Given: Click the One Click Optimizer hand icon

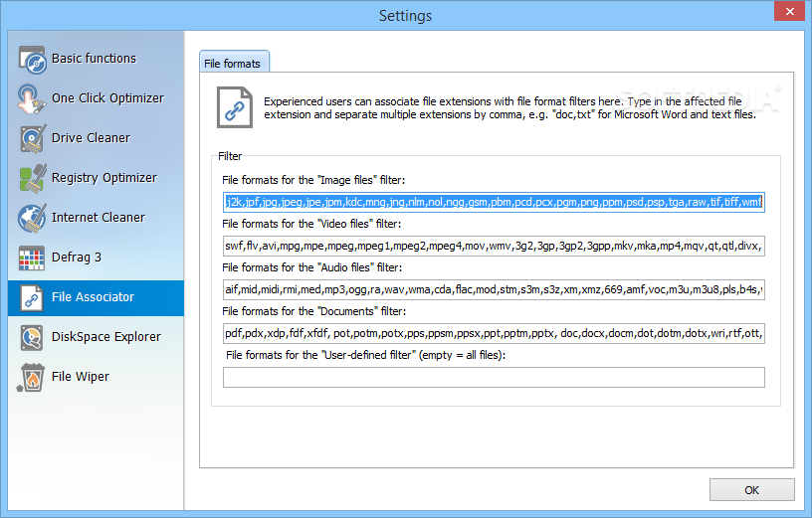Looking at the screenshot, I should pyautogui.click(x=31, y=98).
